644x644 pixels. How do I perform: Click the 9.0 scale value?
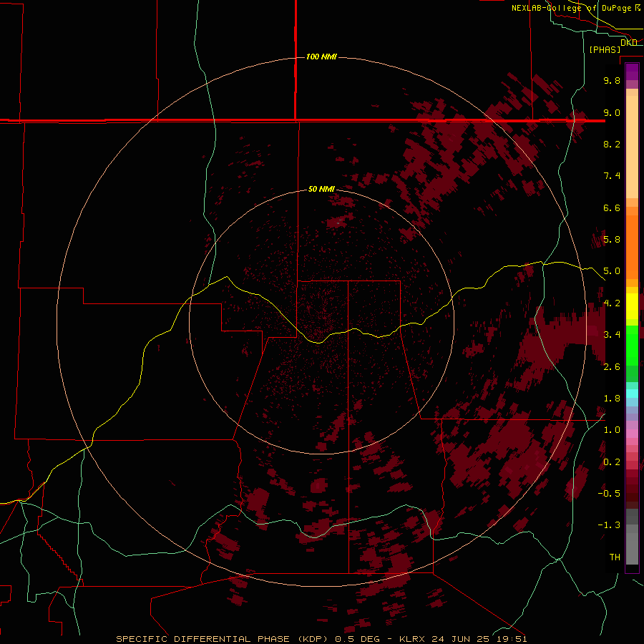tap(612, 112)
